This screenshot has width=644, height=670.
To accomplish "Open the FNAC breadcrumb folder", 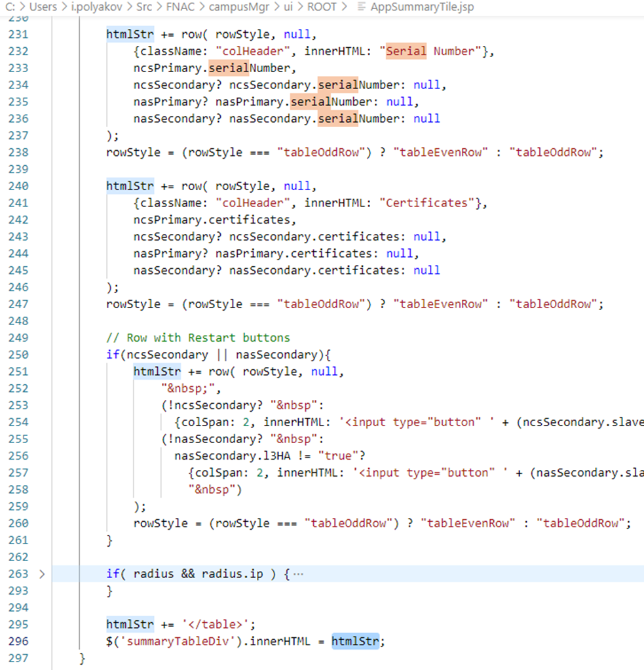I will click(180, 7).
